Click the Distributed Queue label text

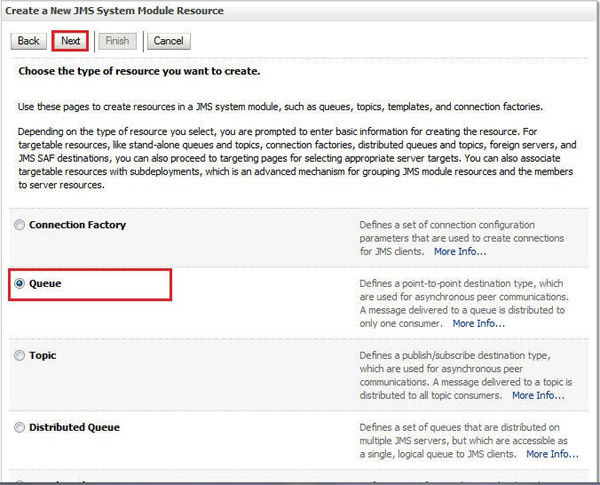pos(74,427)
